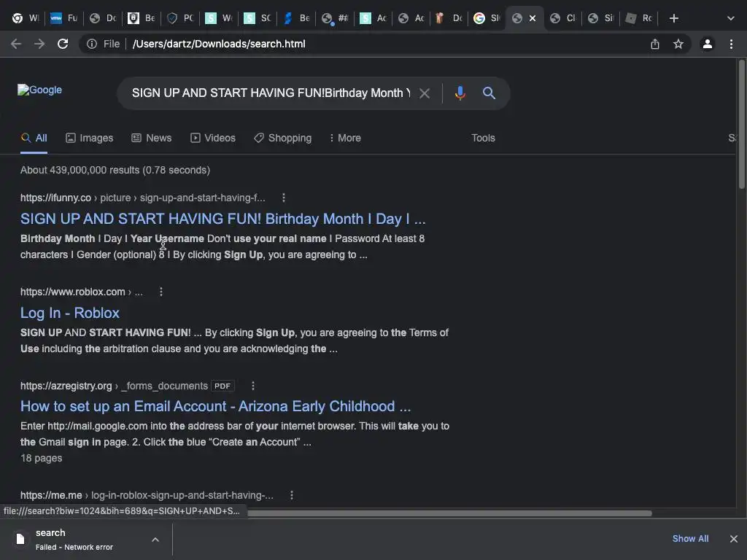Click the vertical page scrollbar thumb

coord(741,125)
